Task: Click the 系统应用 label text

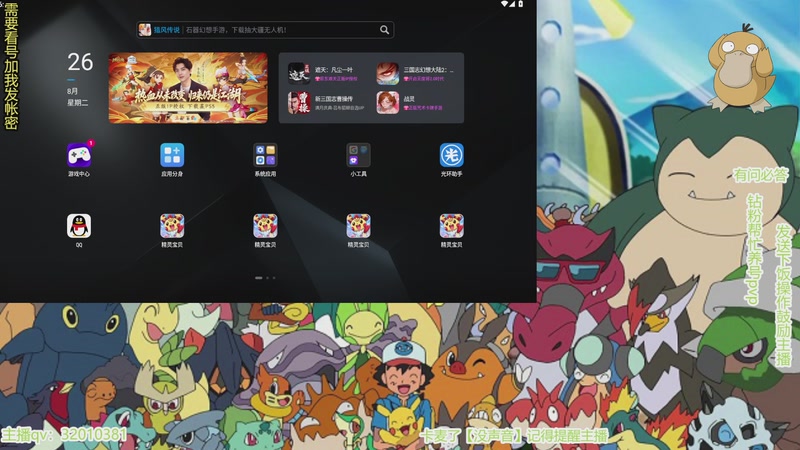Action: point(265,174)
